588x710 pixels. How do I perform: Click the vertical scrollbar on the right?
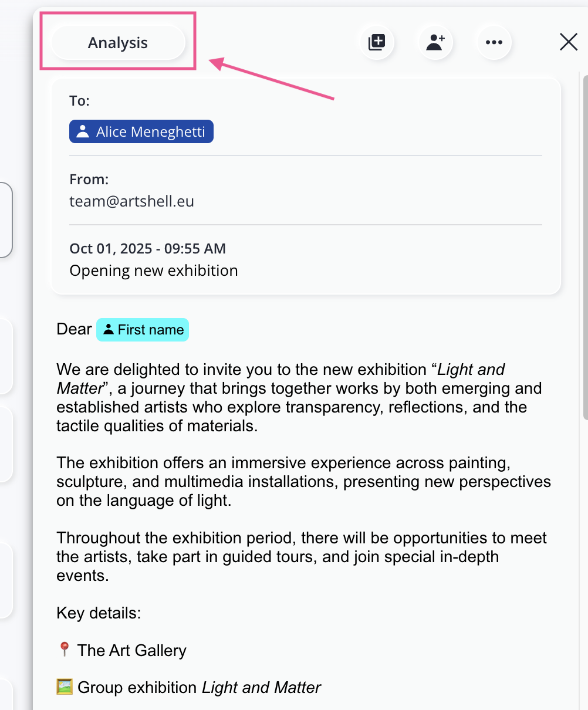pyautogui.click(x=584, y=246)
